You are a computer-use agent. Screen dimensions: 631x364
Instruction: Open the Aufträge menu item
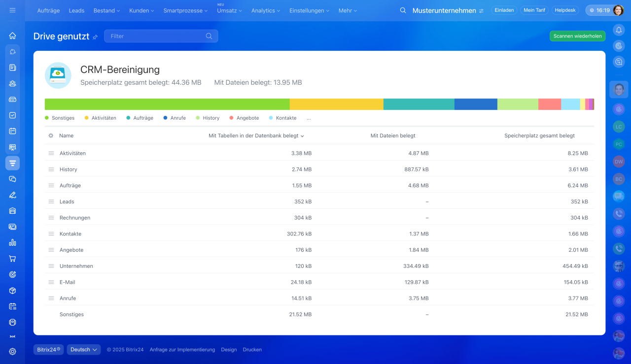(x=48, y=10)
